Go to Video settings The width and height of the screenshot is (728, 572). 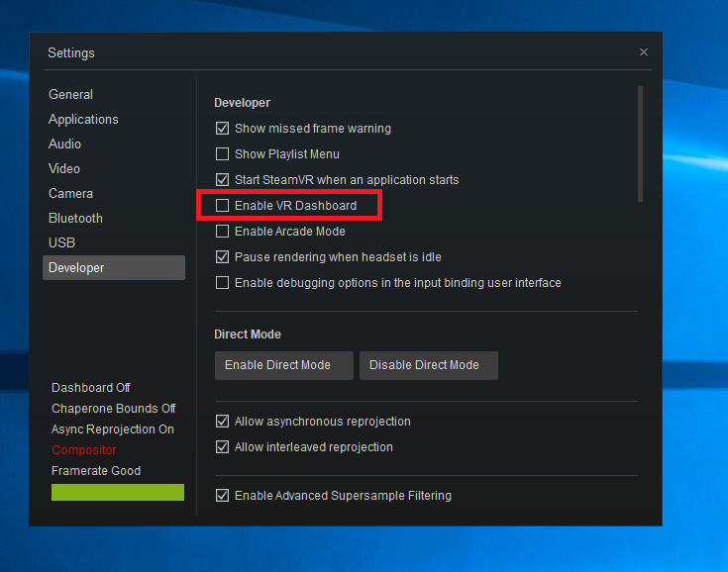64,169
